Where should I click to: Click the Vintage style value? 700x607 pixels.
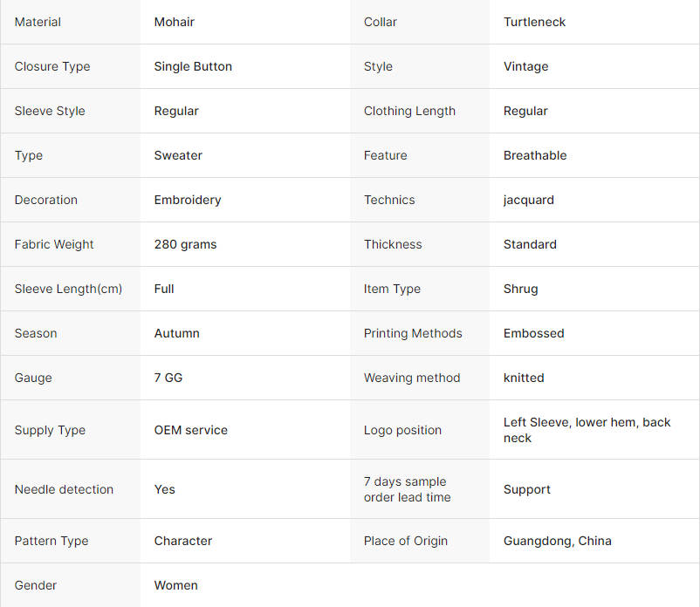tap(525, 66)
